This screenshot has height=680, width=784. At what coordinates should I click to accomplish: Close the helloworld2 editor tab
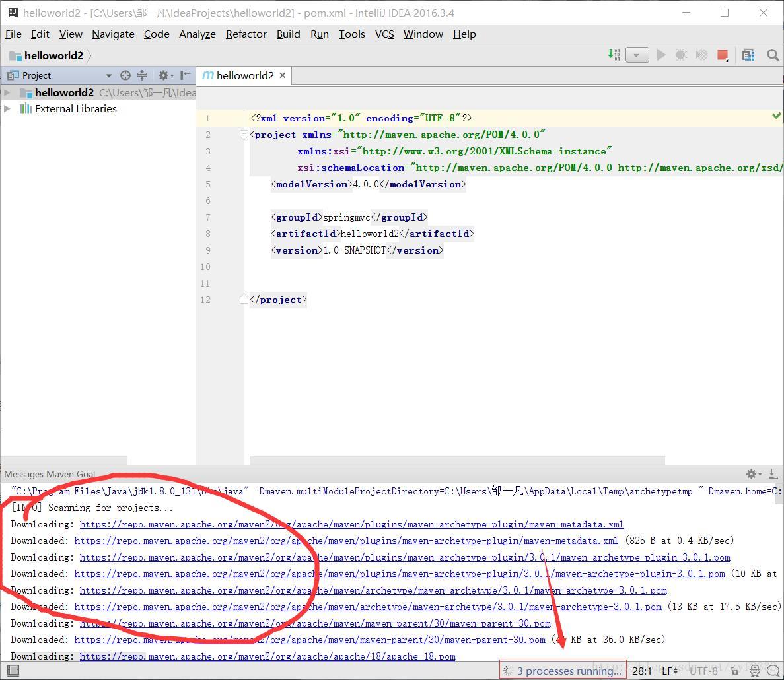283,75
